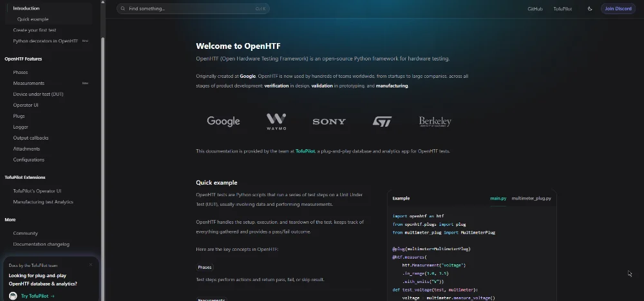The height and width of the screenshot is (301, 644).
Task: Click the Sony logo
Action: [x=329, y=122]
